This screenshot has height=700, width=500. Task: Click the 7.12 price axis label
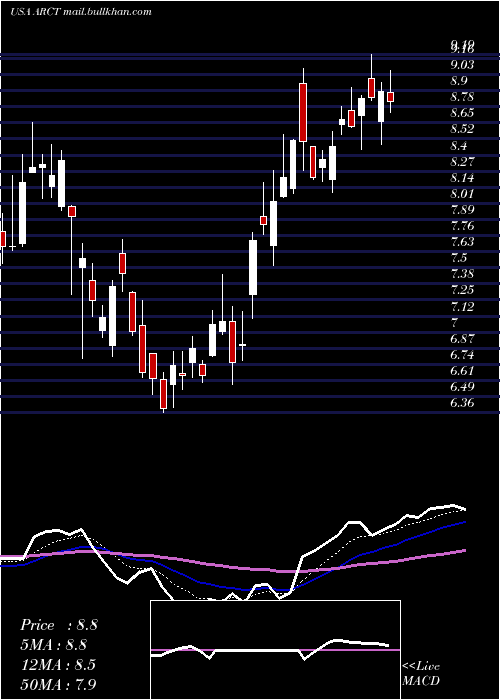point(462,307)
